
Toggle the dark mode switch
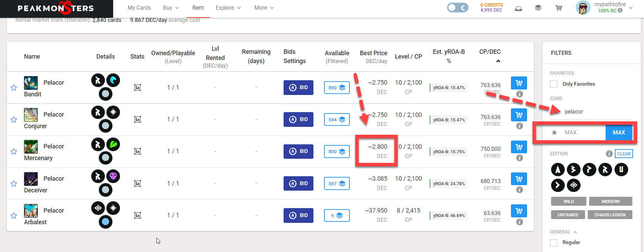pyautogui.click(x=458, y=8)
